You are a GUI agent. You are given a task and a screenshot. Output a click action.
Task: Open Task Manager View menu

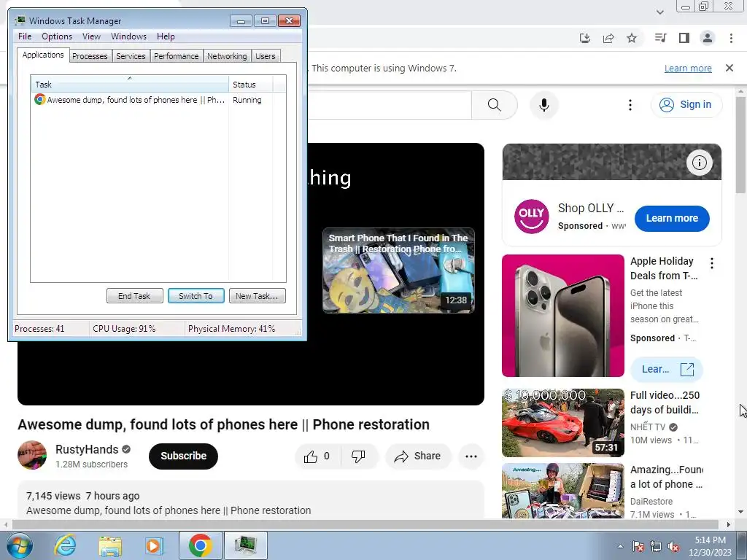click(91, 36)
